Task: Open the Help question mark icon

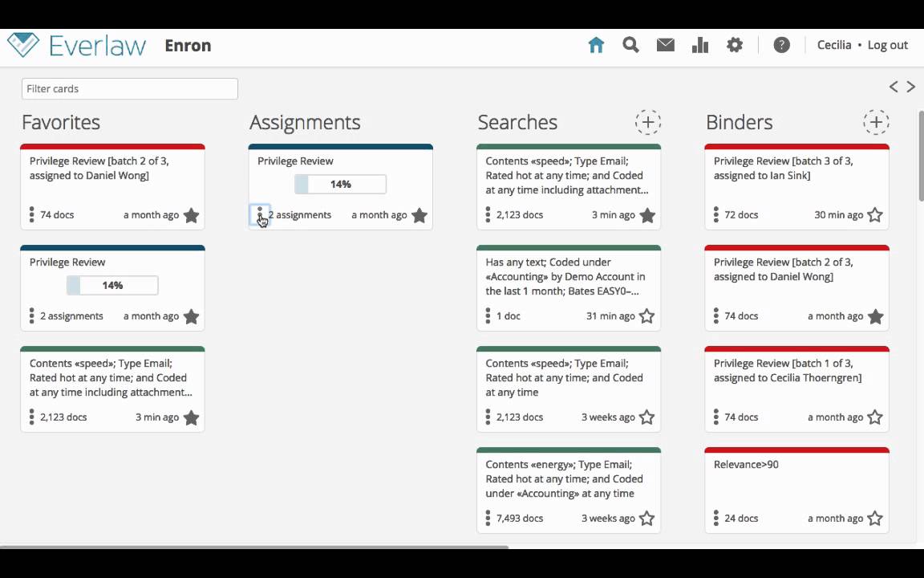Action: click(x=781, y=45)
